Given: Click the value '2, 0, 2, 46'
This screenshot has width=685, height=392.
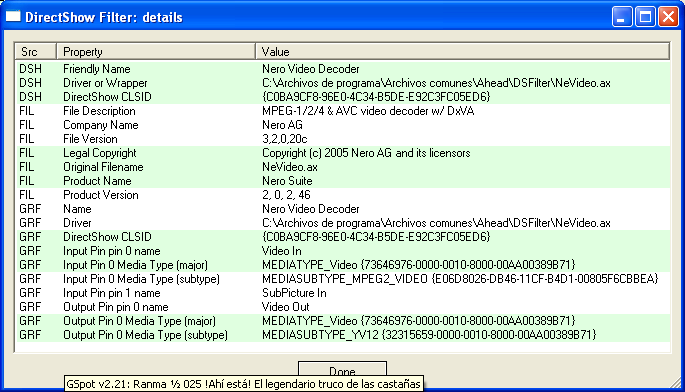Looking at the screenshot, I should tap(286, 195).
